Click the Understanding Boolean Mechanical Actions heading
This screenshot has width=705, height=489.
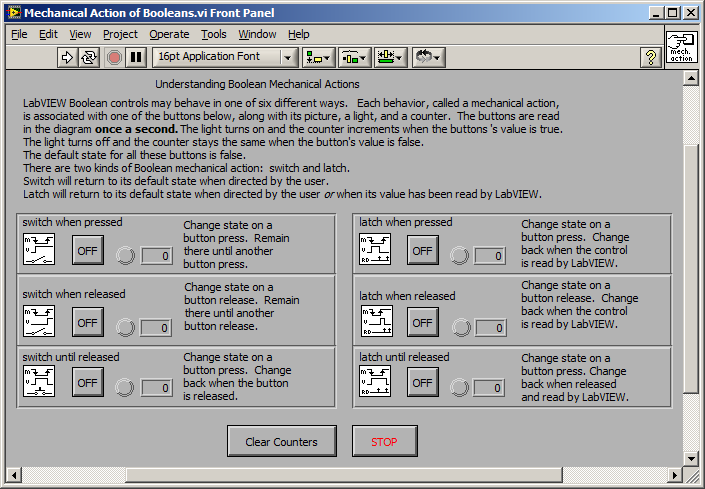(x=257, y=84)
